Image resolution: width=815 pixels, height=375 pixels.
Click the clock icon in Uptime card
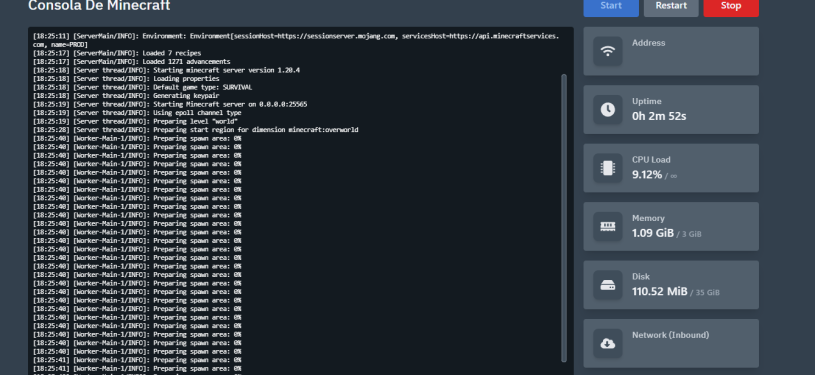(x=608, y=109)
